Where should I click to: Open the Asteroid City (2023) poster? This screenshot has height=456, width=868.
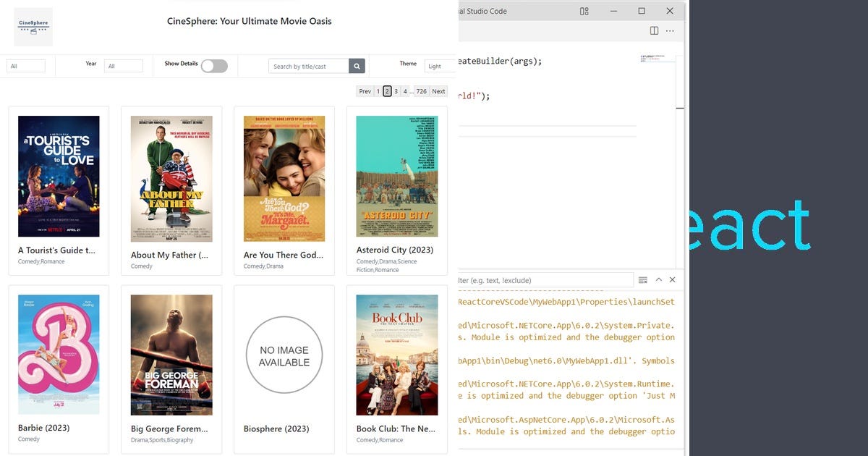397,176
